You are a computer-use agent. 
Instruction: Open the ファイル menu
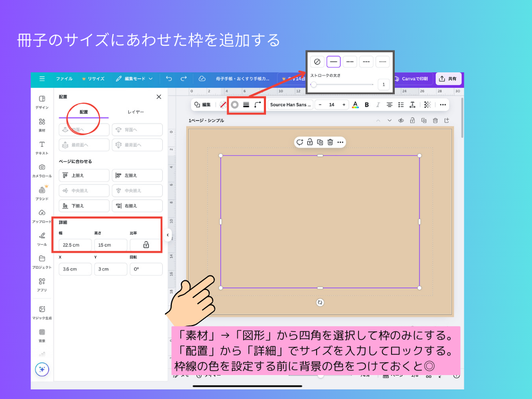64,79
